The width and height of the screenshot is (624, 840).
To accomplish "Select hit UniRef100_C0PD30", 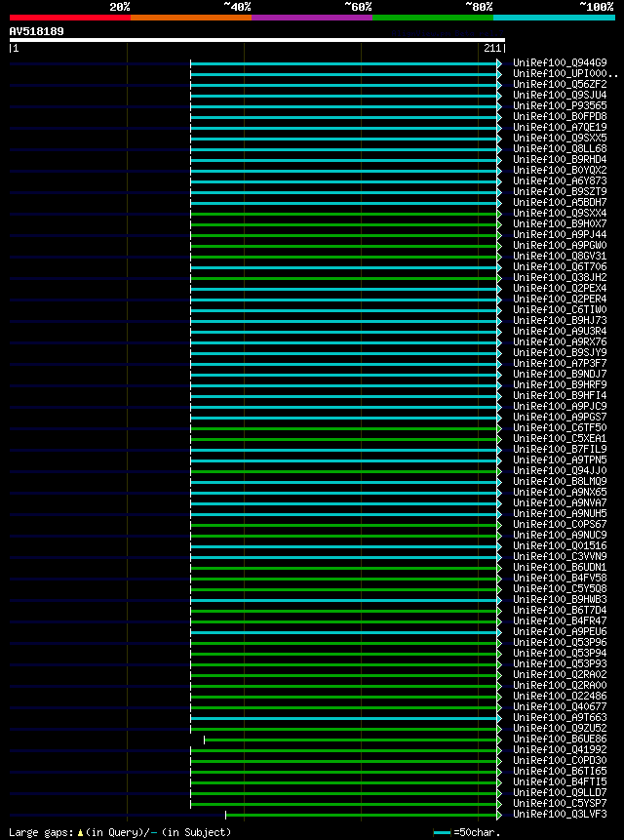I will tap(560, 760).
